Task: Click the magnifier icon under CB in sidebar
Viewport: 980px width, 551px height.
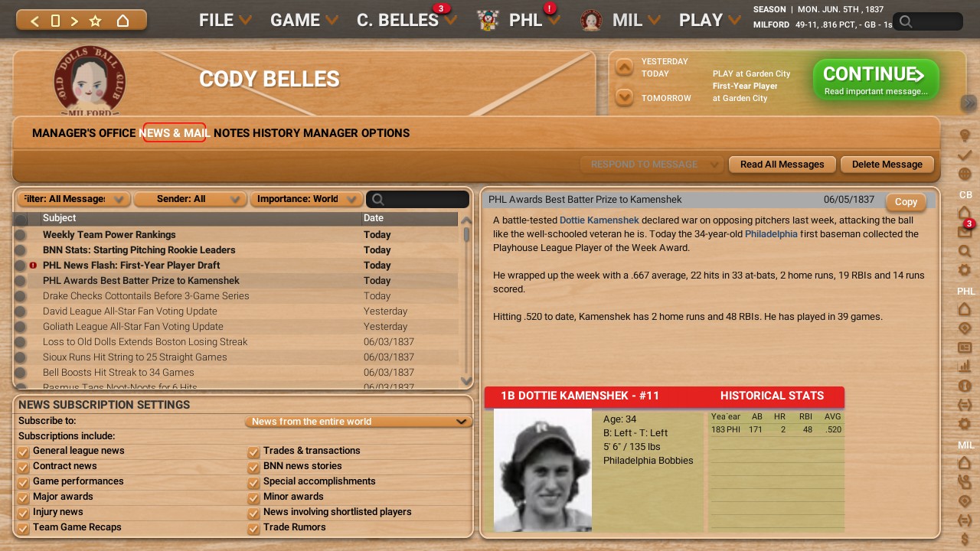Action: pyautogui.click(x=965, y=251)
